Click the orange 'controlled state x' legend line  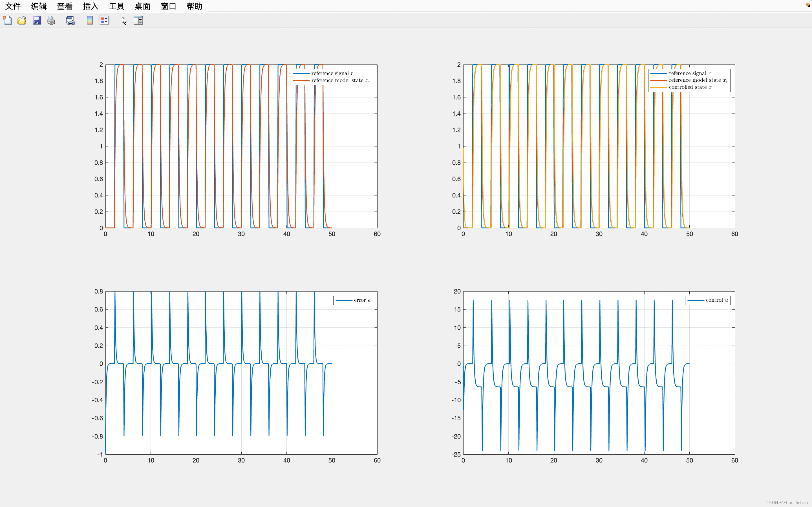(x=658, y=87)
